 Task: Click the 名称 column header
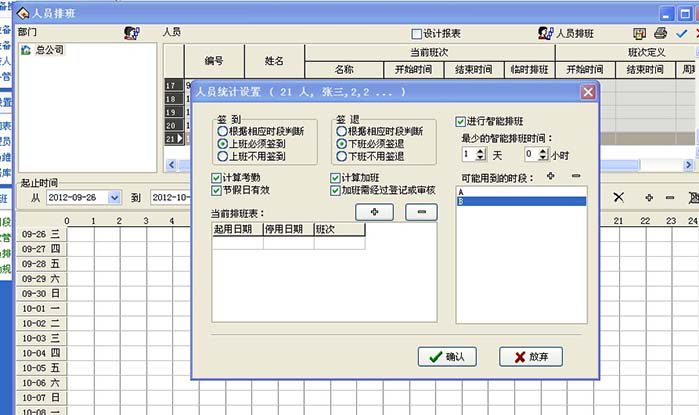click(x=344, y=70)
